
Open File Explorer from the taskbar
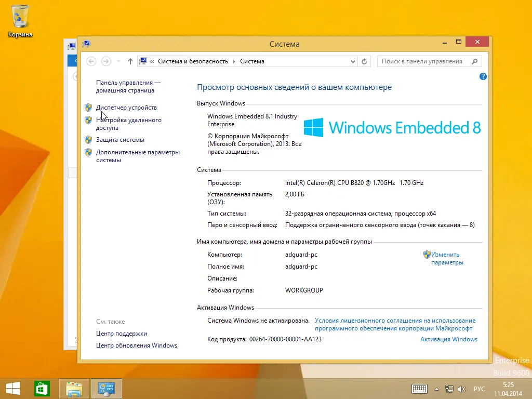[74, 388]
